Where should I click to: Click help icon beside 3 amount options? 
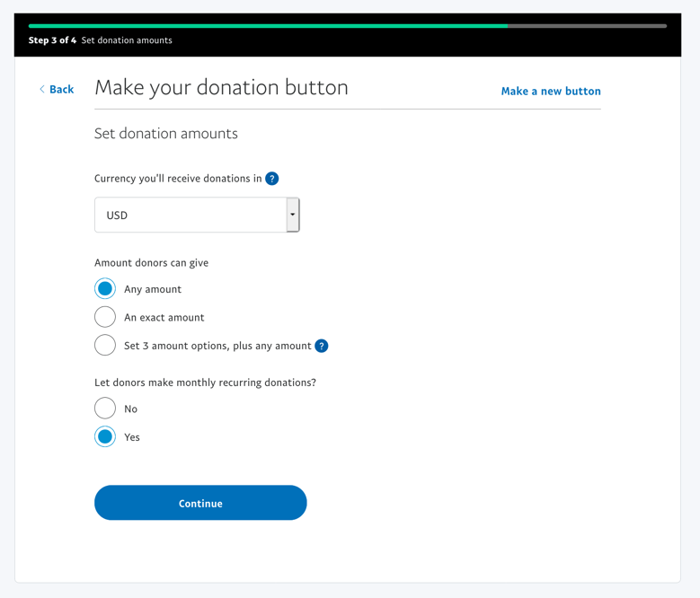tap(322, 346)
